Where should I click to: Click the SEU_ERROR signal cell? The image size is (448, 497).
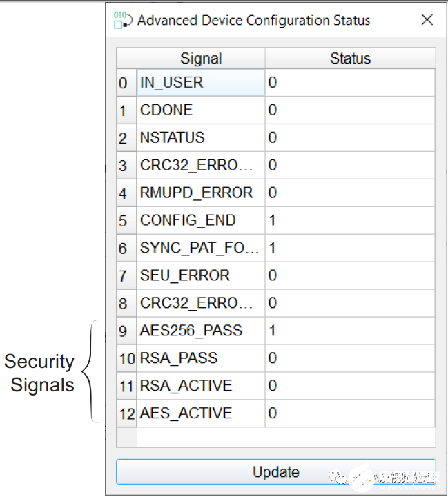point(200,276)
